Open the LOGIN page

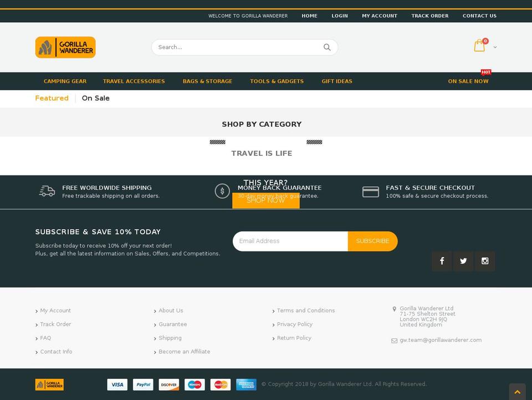[340, 16]
